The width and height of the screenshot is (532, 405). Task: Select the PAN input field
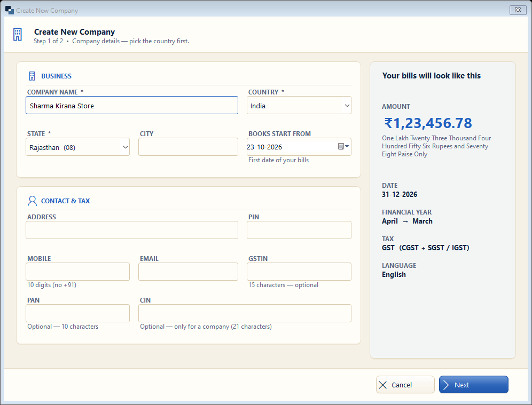click(x=77, y=313)
